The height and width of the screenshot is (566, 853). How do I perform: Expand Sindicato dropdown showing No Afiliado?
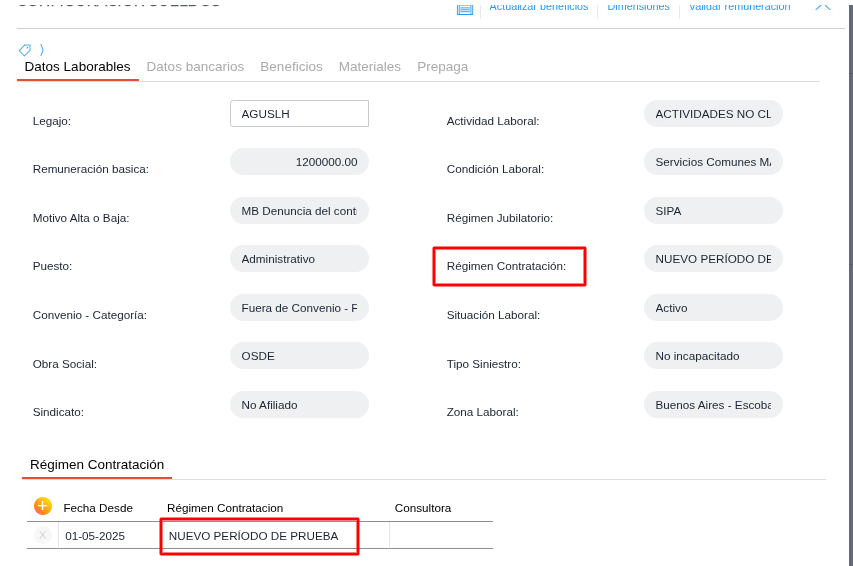(299, 405)
